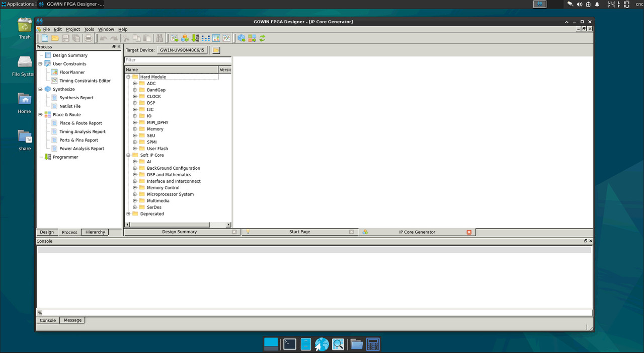This screenshot has height=353, width=644.
Task: Click the green down-arrow Programmer toolbar icon
Action: (x=195, y=38)
